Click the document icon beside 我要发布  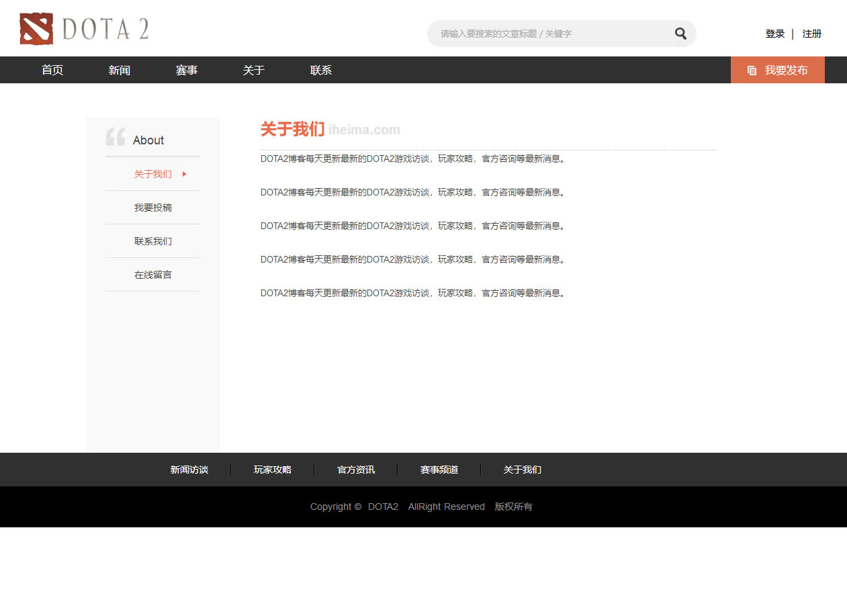[x=752, y=71]
